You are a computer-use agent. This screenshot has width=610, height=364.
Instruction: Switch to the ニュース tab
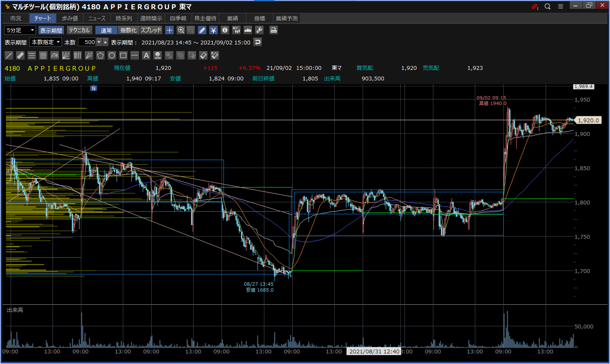(x=97, y=18)
